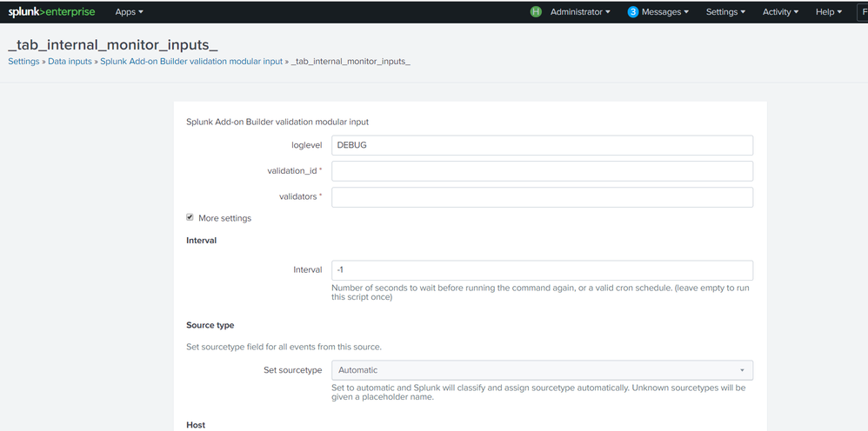
Task: Click the Splunk Enterprise logo
Action: (x=51, y=12)
